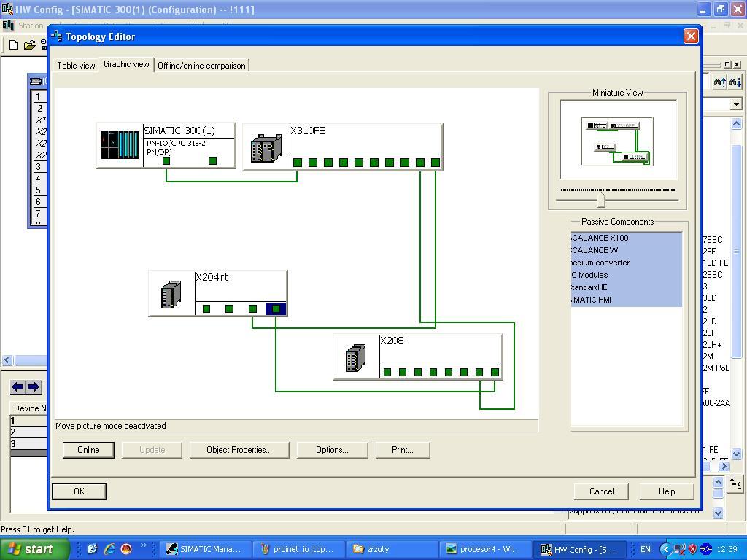Open the zrzuty folder taskbar button

391,549
